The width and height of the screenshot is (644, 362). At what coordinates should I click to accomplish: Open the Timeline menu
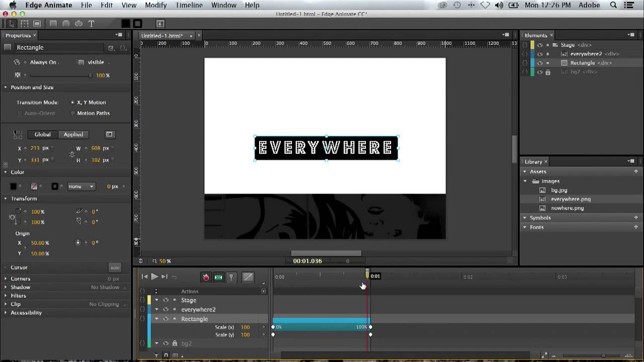click(x=189, y=5)
